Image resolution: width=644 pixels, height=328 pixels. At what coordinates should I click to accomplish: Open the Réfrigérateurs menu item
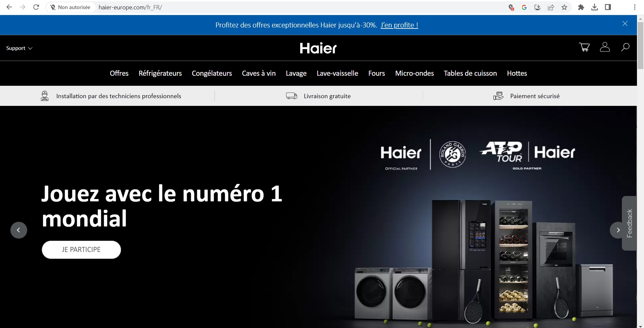click(x=160, y=73)
